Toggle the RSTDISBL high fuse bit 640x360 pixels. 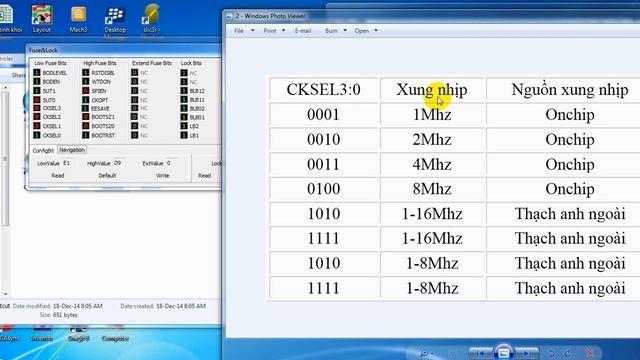86,73
